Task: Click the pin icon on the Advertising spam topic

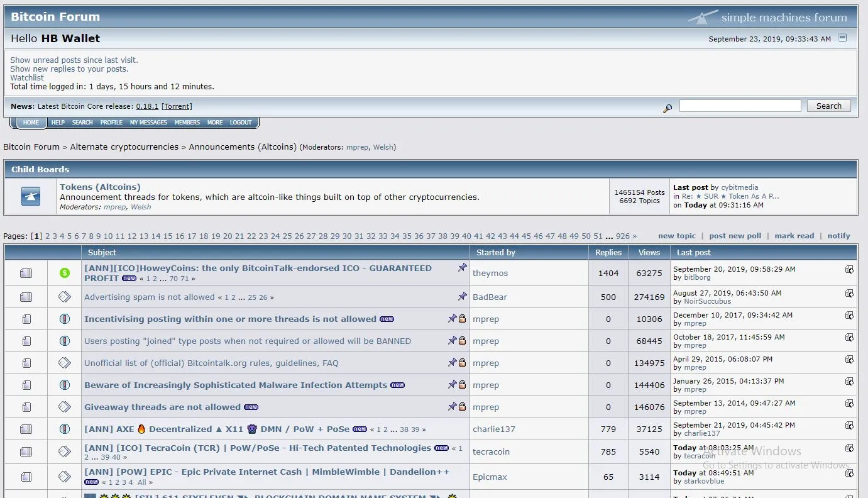Action: pyautogui.click(x=463, y=296)
